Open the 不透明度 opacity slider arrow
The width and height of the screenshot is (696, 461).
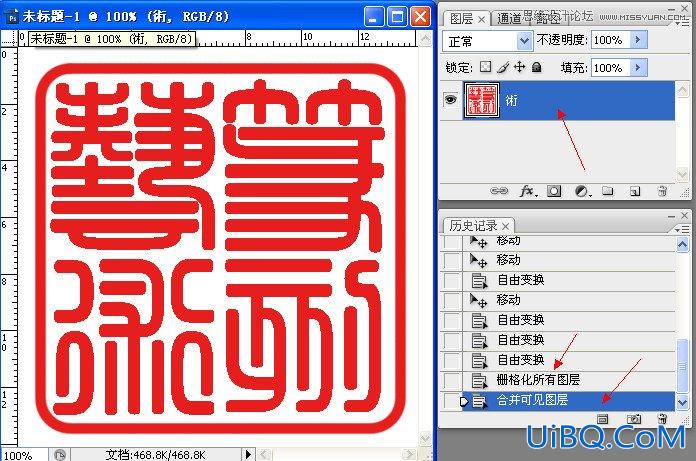pyautogui.click(x=638, y=40)
